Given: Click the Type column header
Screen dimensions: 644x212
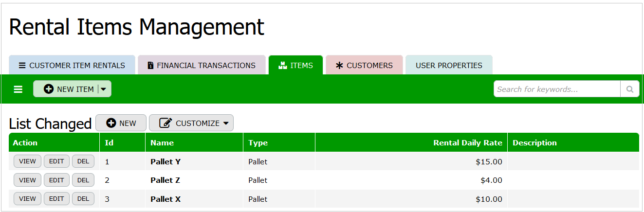Looking at the screenshot, I should 258,143.
